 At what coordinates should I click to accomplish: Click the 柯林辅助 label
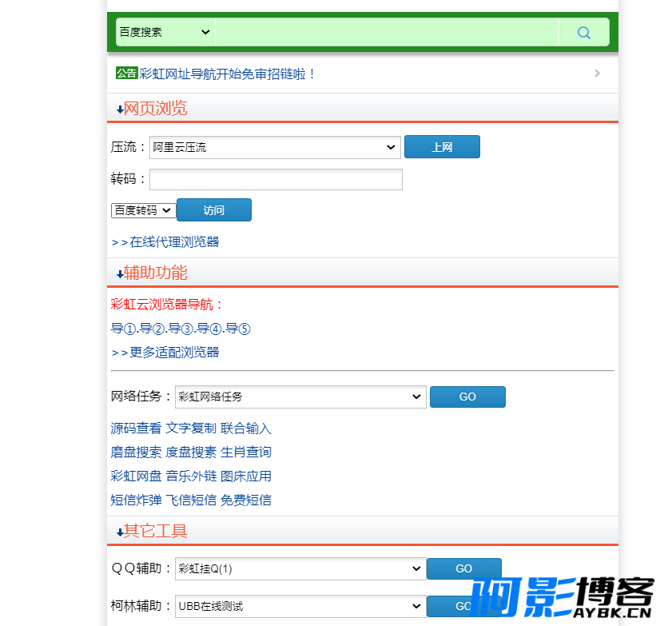pyautogui.click(x=141, y=606)
